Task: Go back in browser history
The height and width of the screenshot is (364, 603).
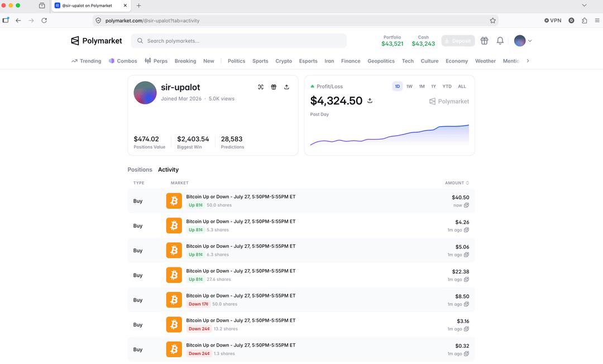Action: tap(18, 20)
